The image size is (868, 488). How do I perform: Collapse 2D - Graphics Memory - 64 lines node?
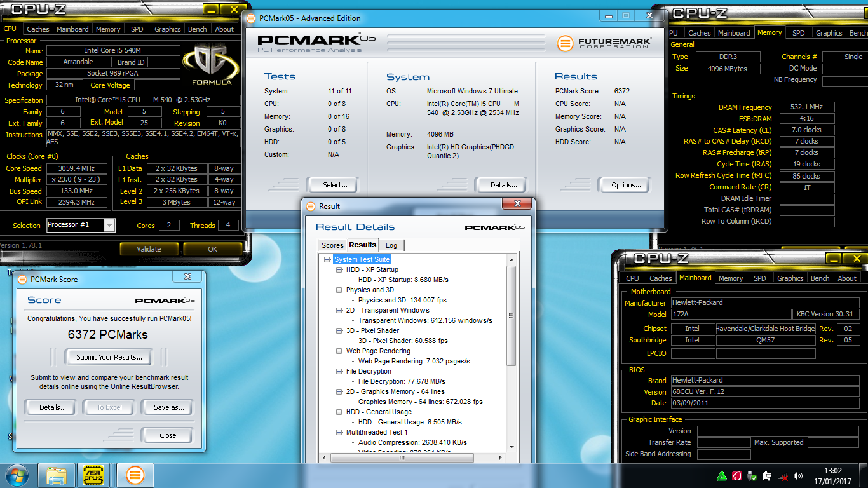click(x=340, y=391)
